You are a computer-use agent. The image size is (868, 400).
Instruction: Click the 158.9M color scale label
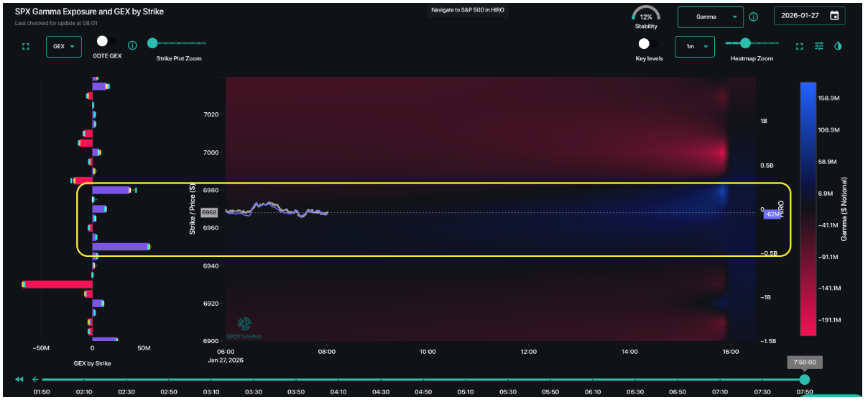tap(830, 97)
